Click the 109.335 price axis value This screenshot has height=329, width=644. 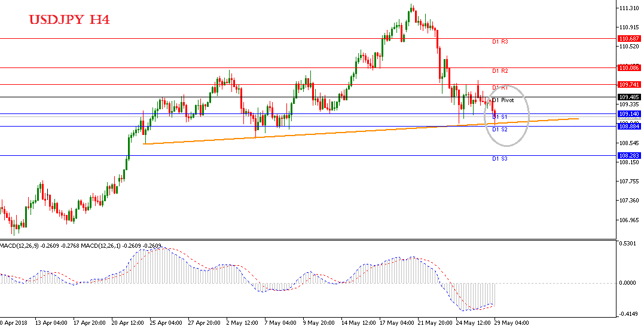[x=628, y=104]
